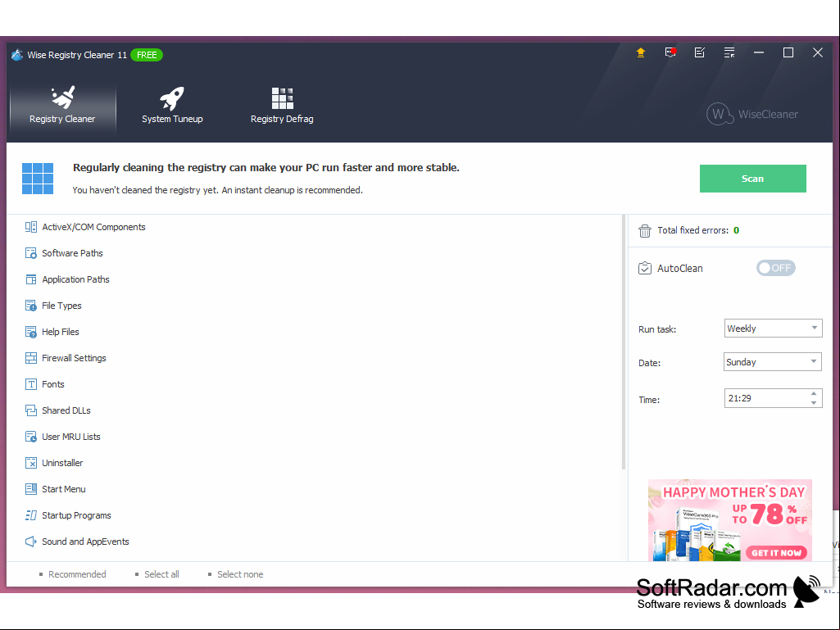840x630 pixels.
Task: Increase the time with the up arrow
Action: [814, 394]
